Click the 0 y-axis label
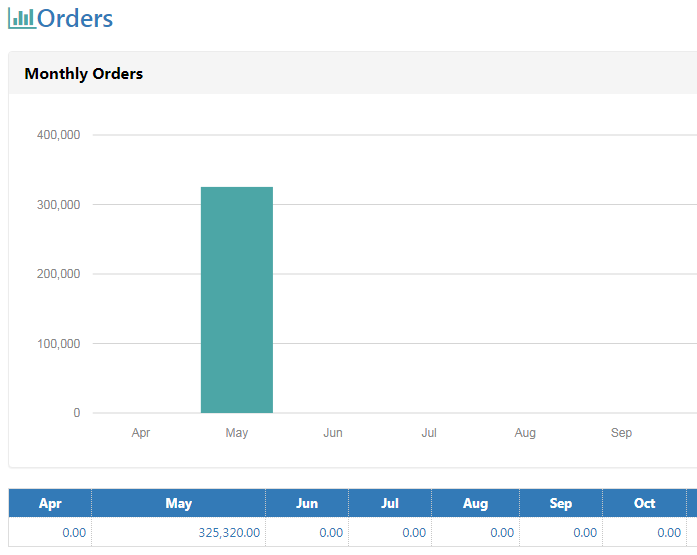The image size is (697, 555). [x=77, y=413]
